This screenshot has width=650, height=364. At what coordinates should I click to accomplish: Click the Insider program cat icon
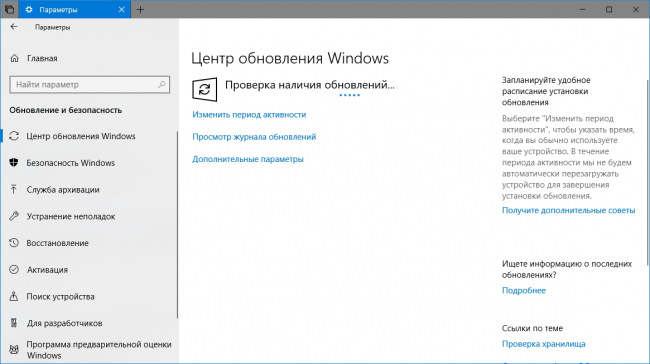pos(14,350)
